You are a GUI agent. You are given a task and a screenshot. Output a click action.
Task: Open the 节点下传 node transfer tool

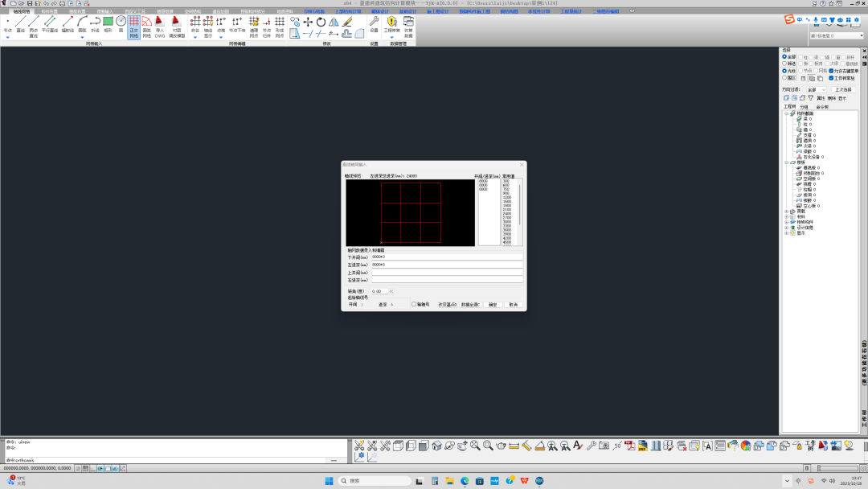point(237,25)
